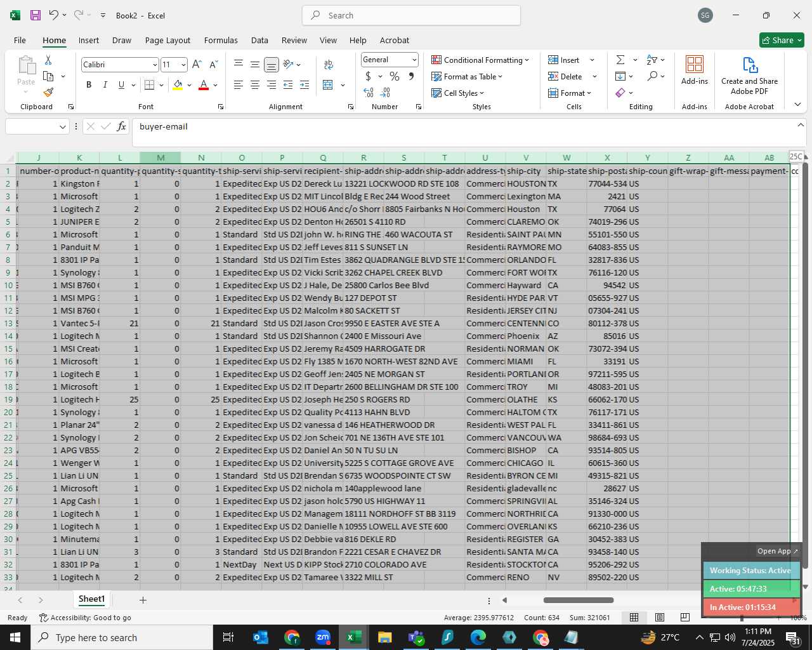Click the Undo arrow icon

53,15
